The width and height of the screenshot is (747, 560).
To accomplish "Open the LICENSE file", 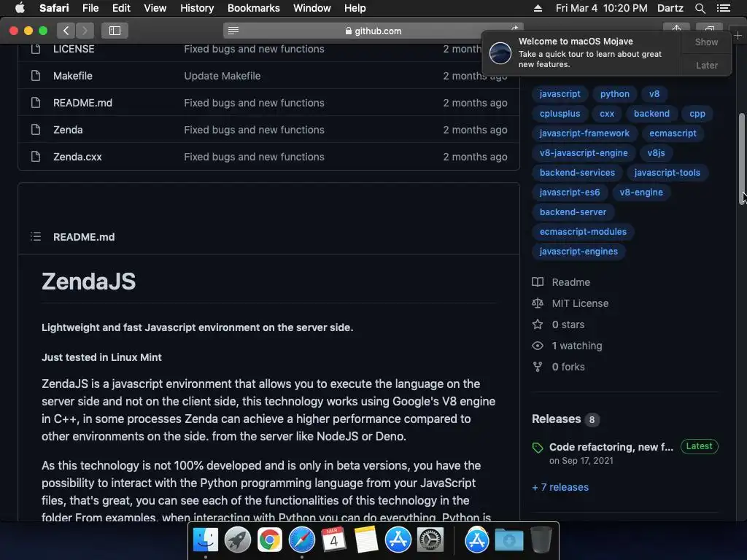I will click(x=74, y=49).
